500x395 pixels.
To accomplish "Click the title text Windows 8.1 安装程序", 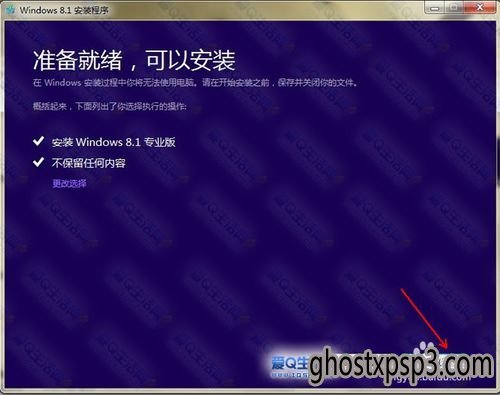I will 64,10.
